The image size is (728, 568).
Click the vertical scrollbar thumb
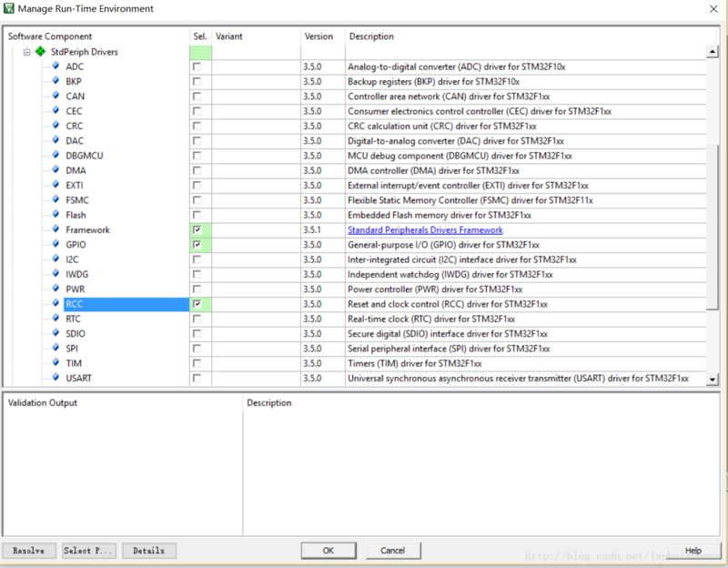click(x=713, y=227)
